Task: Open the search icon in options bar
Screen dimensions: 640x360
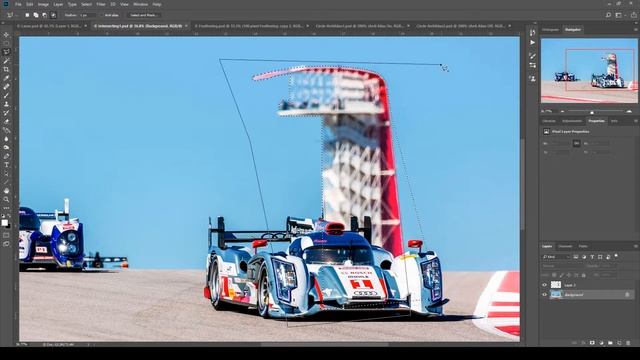Action: (x=608, y=15)
